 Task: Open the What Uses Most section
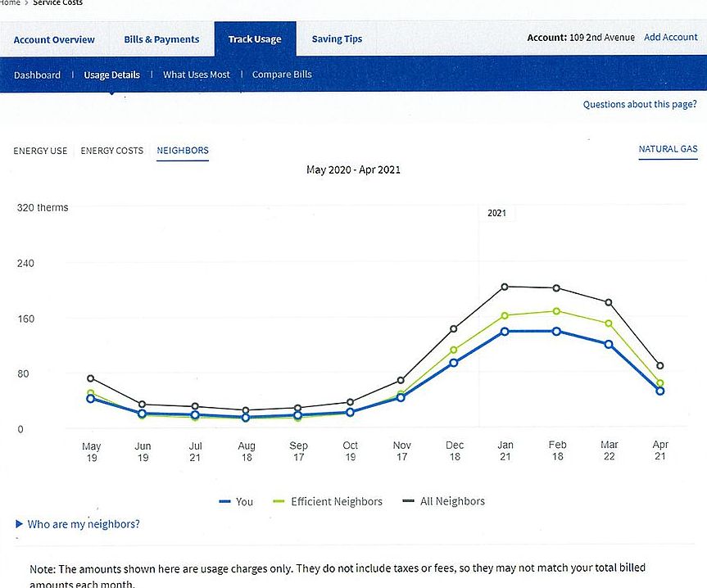tap(196, 75)
